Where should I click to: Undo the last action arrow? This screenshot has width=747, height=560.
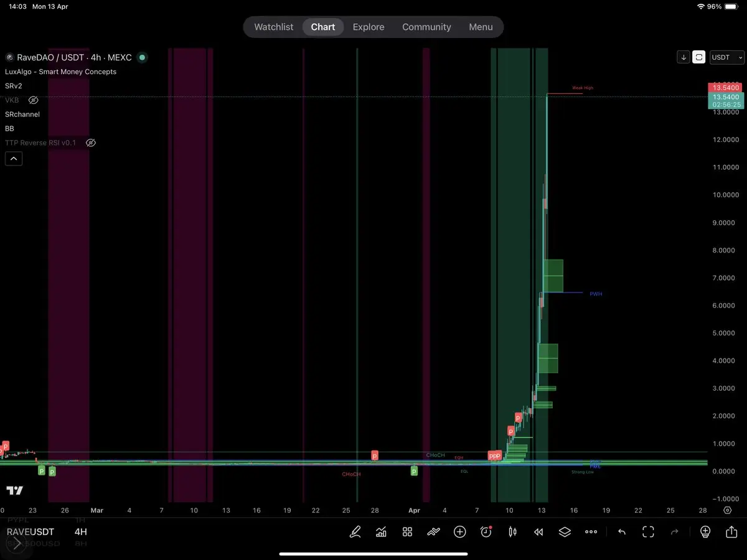click(621, 532)
